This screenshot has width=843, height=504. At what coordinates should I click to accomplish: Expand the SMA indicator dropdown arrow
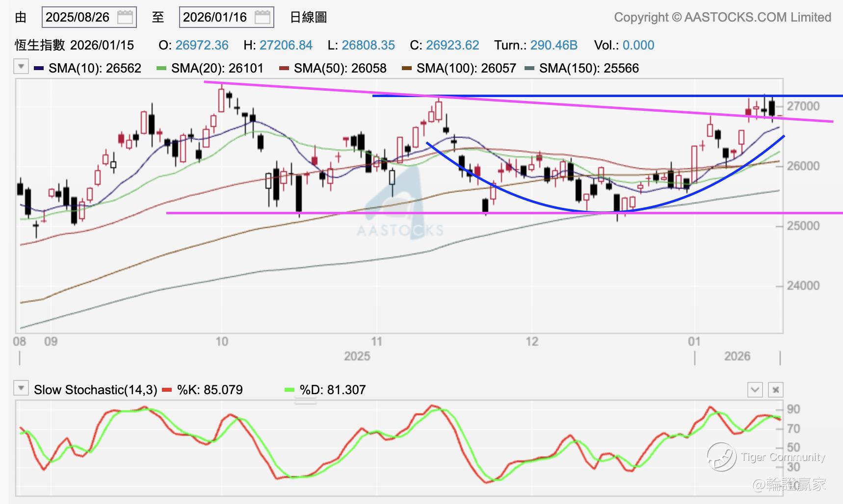[21, 66]
